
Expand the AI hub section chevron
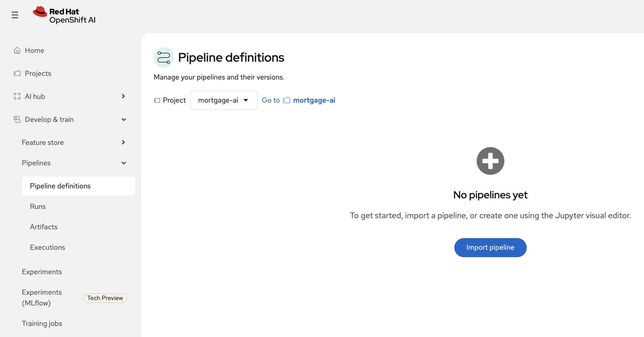123,96
